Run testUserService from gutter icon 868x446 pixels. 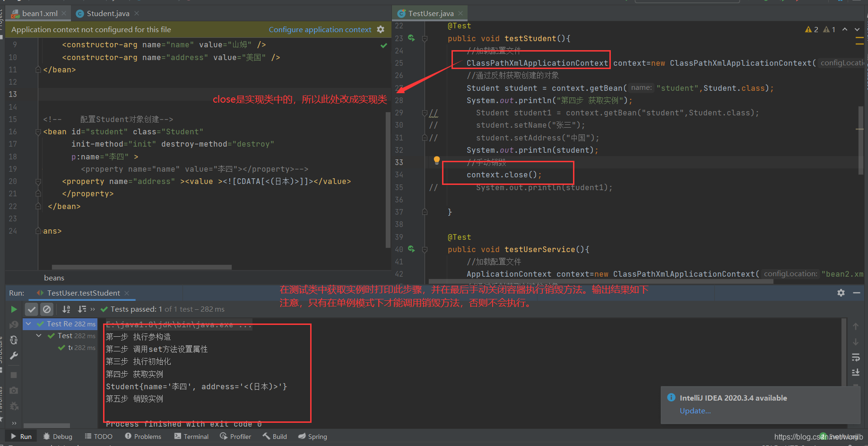[x=411, y=249]
